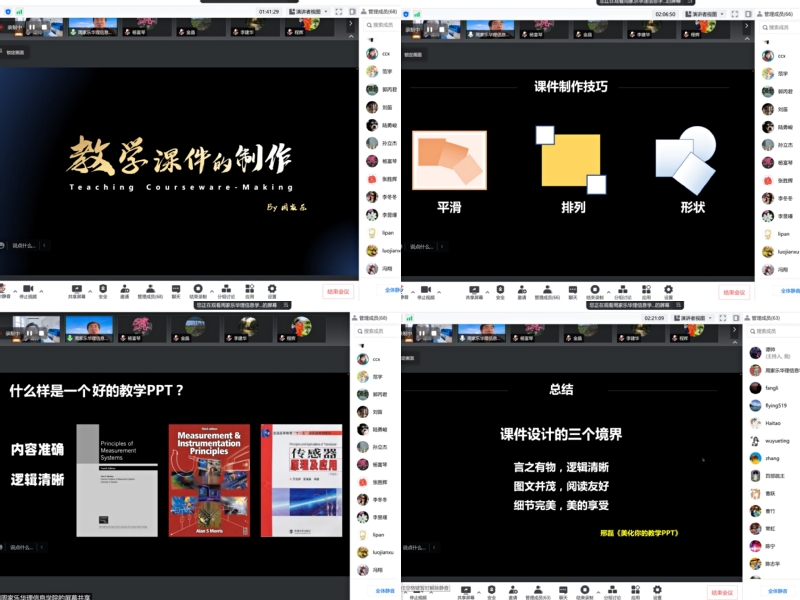Viewport: 800px width, 600px height.
Task: Click 邀请 in the 01:41:29 meeting toolbar
Action: [x=124, y=291]
